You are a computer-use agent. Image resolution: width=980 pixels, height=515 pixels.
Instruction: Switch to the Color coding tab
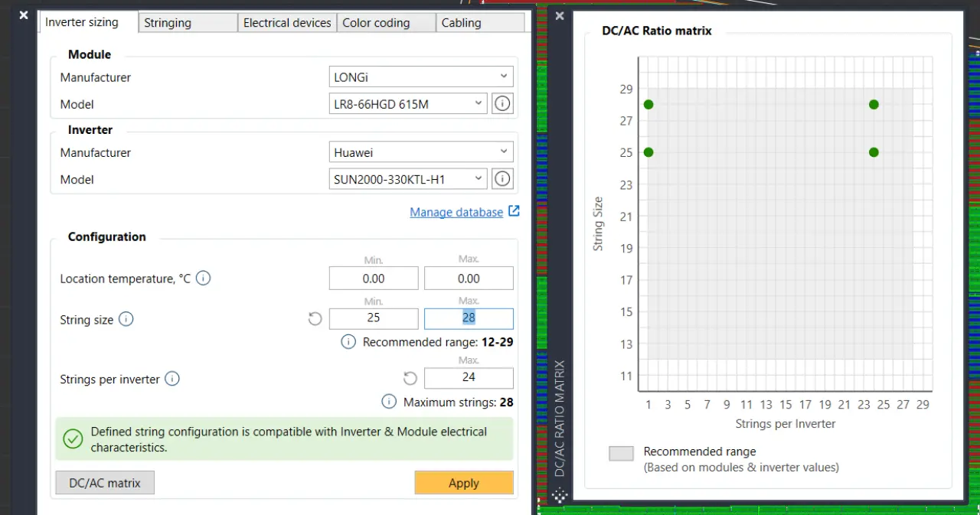[x=386, y=22]
